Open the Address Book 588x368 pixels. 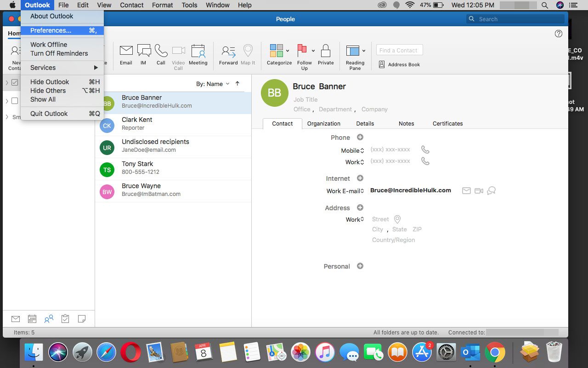pyautogui.click(x=399, y=64)
